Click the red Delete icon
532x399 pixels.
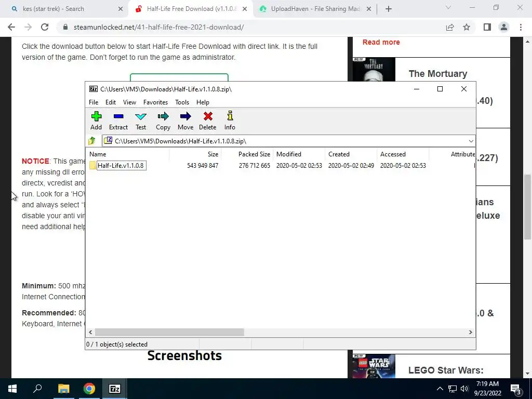[x=208, y=121]
